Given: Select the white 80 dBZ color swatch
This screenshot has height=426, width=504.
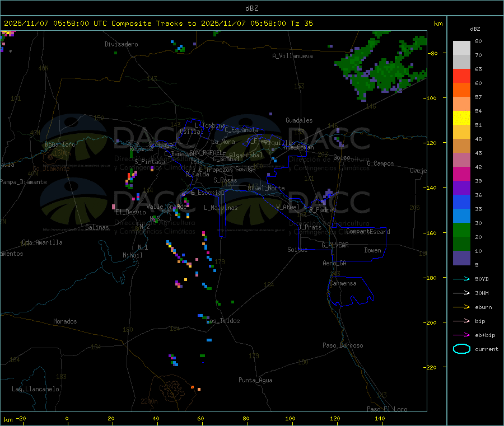Looking at the screenshot, I should pos(461,48).
